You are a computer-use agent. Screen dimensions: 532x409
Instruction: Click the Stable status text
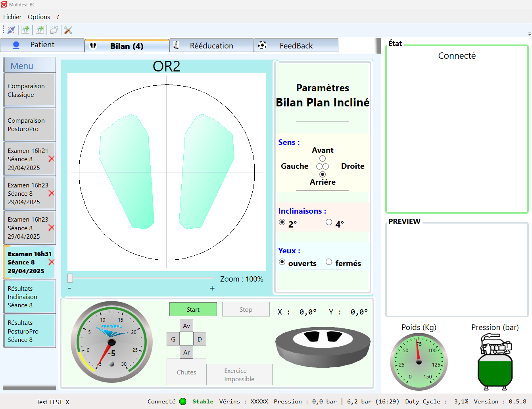pos(203,401)
